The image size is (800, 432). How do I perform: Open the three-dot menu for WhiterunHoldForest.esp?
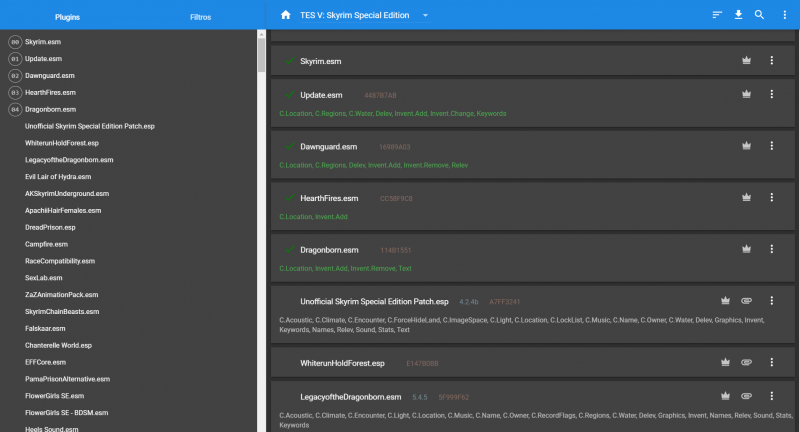[771, 362]
